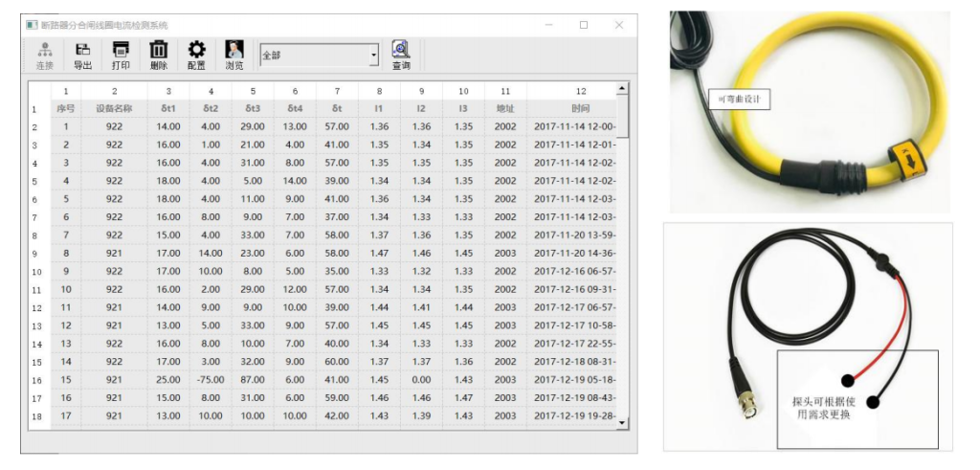Select the 地址 header cell
This screenshot has height=470, width=980.
(504, 109)
